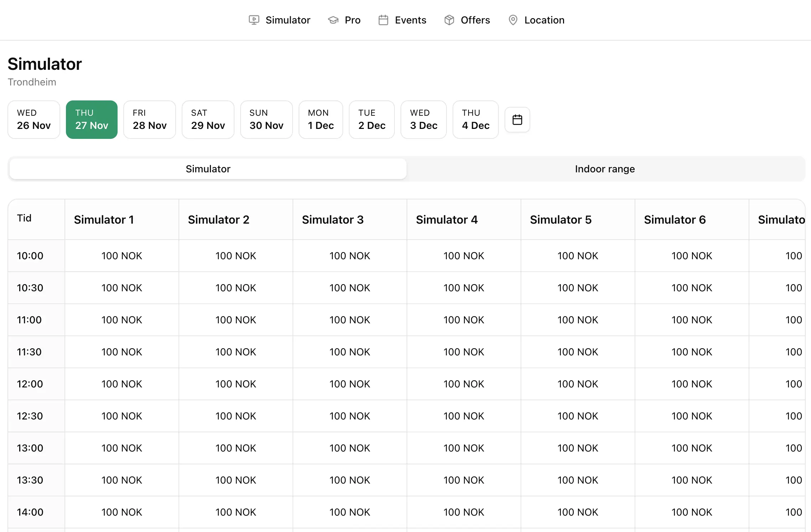Open the Offers menu link

tap(475, 20)
